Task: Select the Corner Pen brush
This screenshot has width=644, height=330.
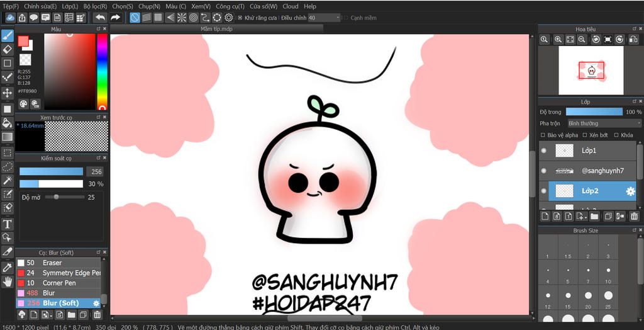Action: tap(58, 283)
